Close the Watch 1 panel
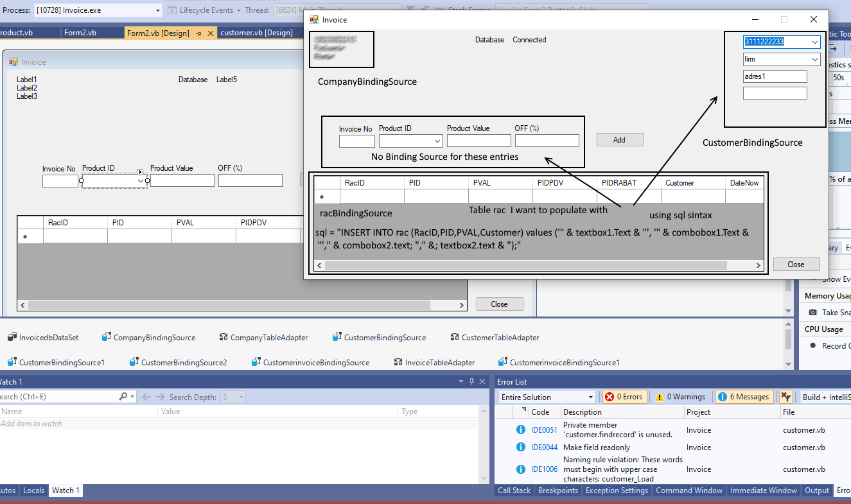Viewport: 851px width, 504px height. [482, 381]
